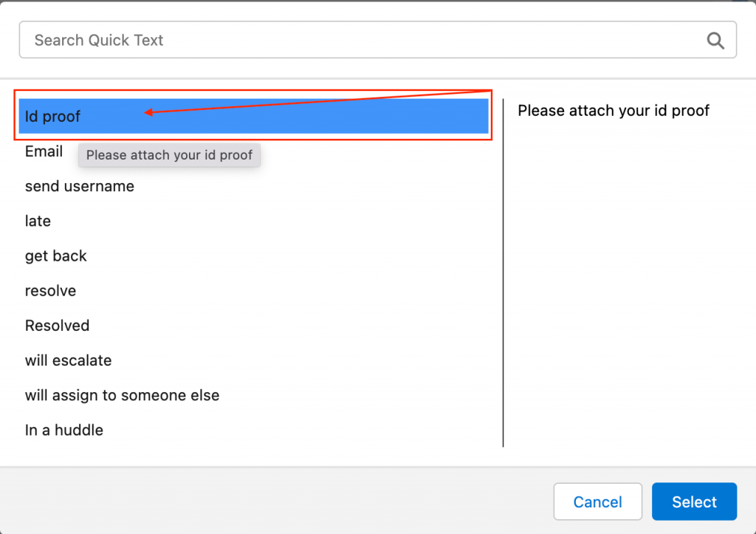Pick the capitalized Resolved entry
This screenshot has height=534, width=756.
(x=57, y=326)
